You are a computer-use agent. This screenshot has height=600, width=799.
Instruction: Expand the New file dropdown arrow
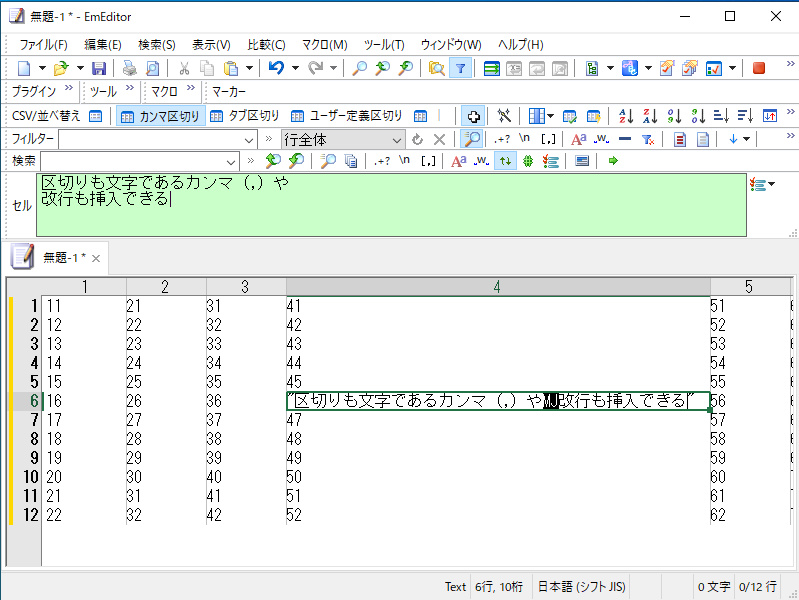(x=42, y=68)
